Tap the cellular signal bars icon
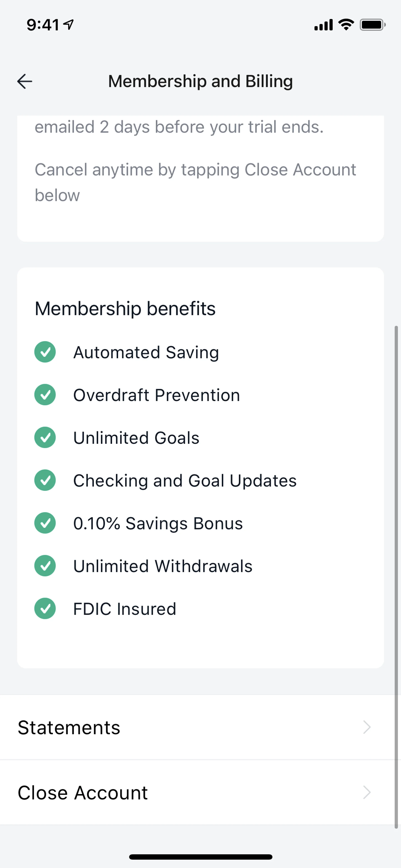Screen dimensions: 401x868 click(x=324, y=25)
